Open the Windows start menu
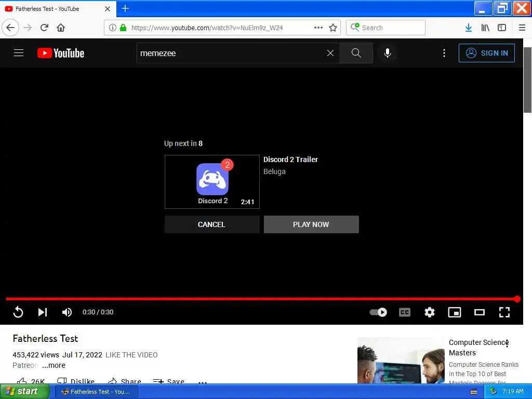 pos(24,392)
